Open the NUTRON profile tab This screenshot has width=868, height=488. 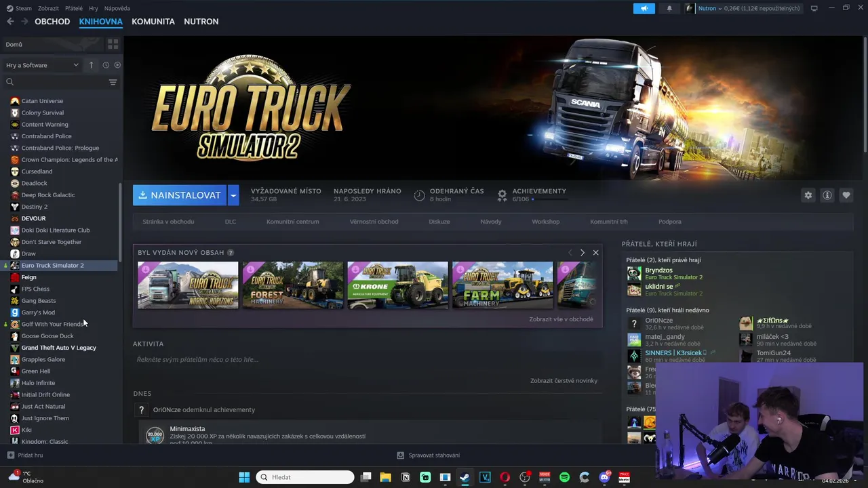click(201, 22)
